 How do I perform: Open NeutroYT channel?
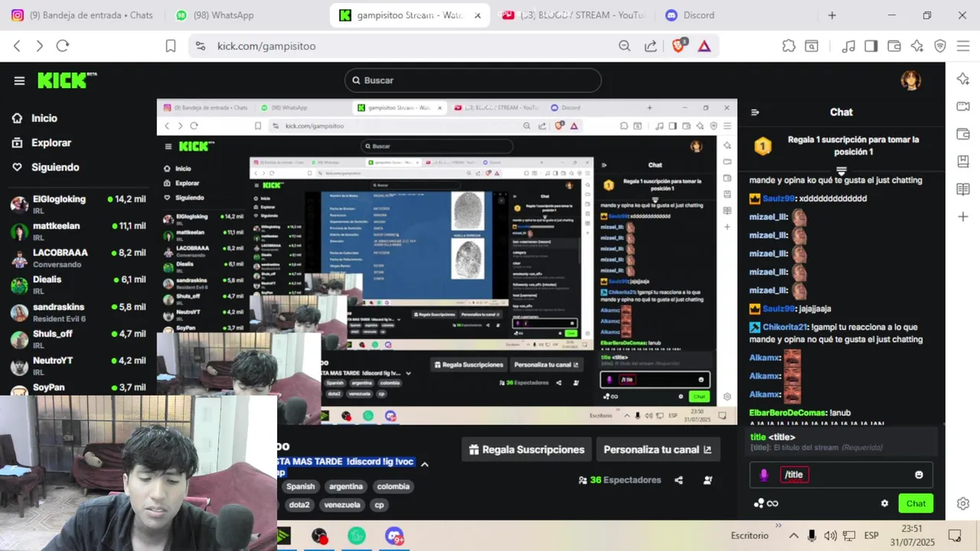point(78,365)
